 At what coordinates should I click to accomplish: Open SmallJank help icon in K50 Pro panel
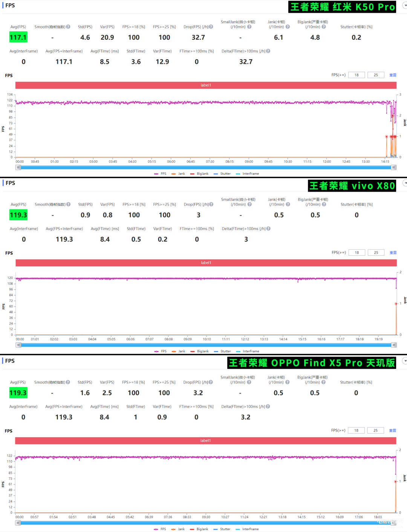click(x=249, y=27)
